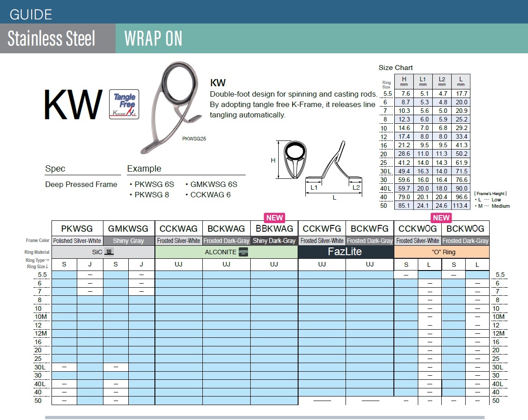Click the NEW badge above CCKWOG
Screen dimensions: 528x420
441,218
